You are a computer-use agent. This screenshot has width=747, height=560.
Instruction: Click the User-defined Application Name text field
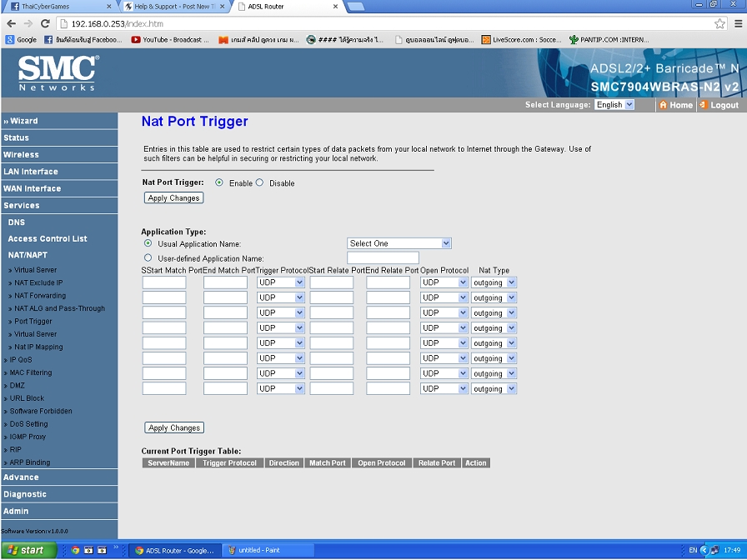coord(383,257)
